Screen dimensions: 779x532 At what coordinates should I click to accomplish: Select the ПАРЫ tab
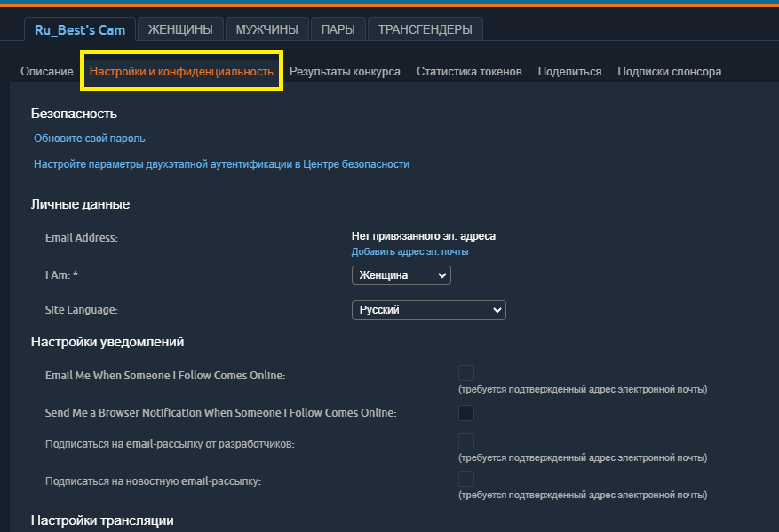tap(338, 28)
